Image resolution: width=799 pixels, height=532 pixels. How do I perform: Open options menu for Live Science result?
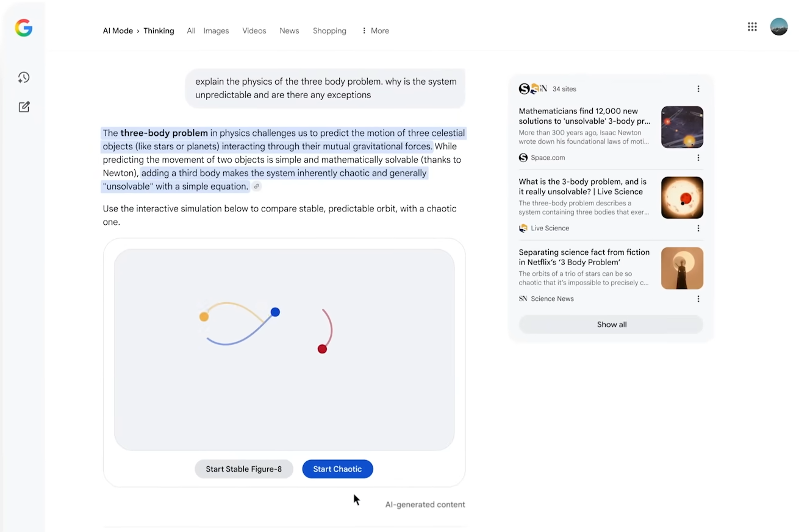click(x=698, y=229)
